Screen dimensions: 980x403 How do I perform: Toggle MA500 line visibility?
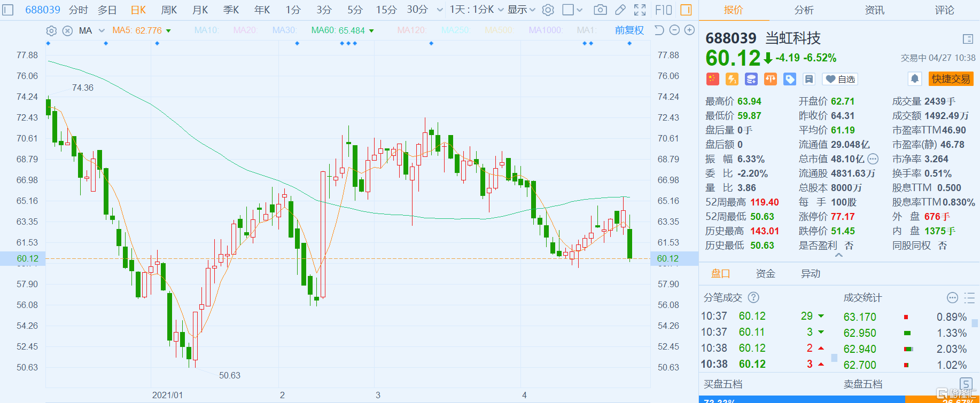pos(499,30)
